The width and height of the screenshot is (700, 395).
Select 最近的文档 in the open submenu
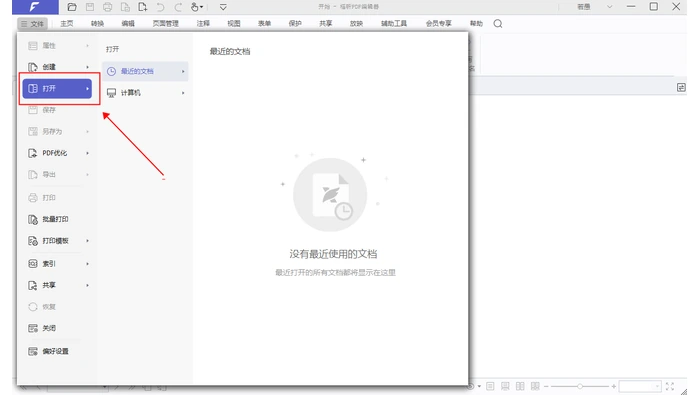(x=145, y=71)
